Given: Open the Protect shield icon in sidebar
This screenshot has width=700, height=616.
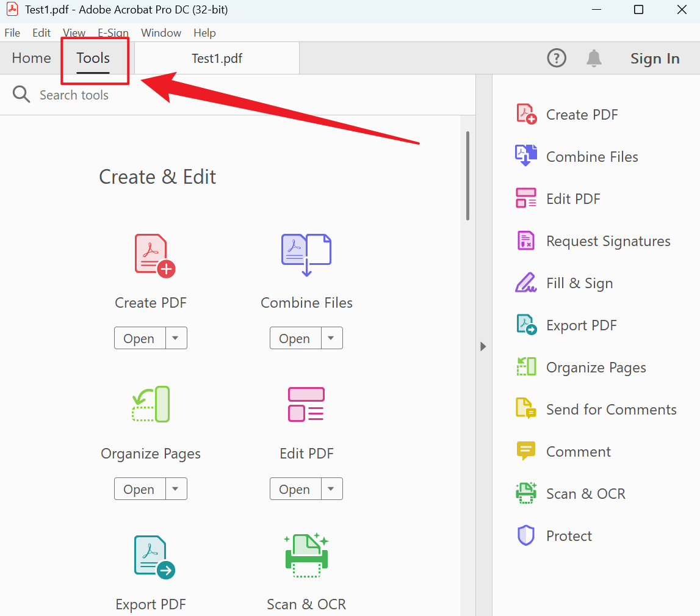Looking at the screenshot, I should point(525,536).
